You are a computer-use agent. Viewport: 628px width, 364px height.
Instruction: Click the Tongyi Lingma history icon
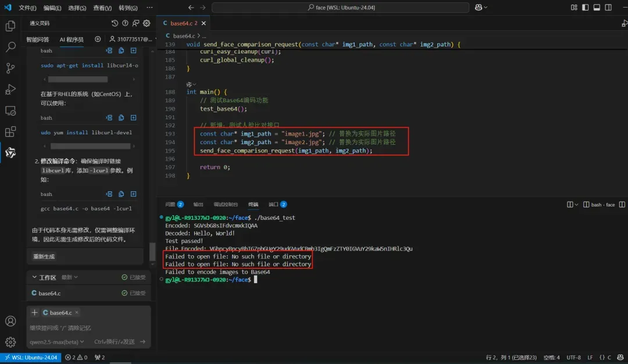[x=115, y=23]
